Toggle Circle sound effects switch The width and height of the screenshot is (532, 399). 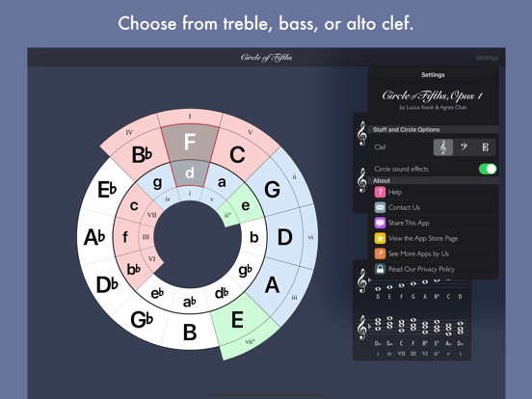tap(488, 169)
